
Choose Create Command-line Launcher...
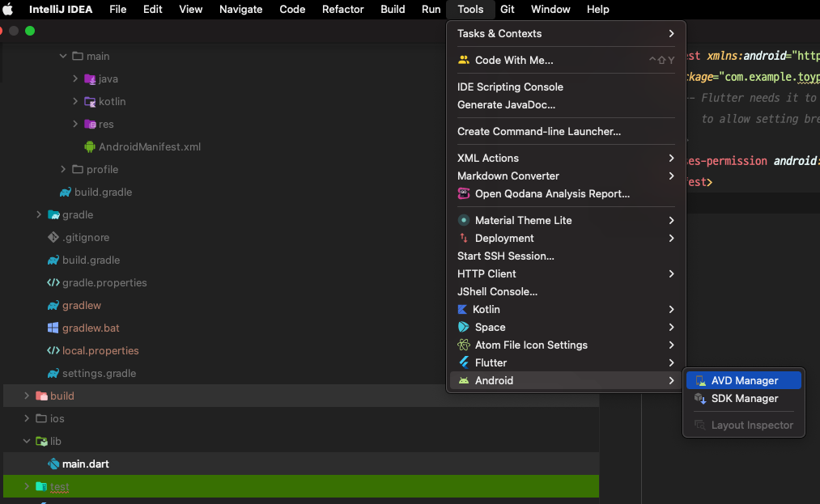pyautogui.click(x=565, y=131)
